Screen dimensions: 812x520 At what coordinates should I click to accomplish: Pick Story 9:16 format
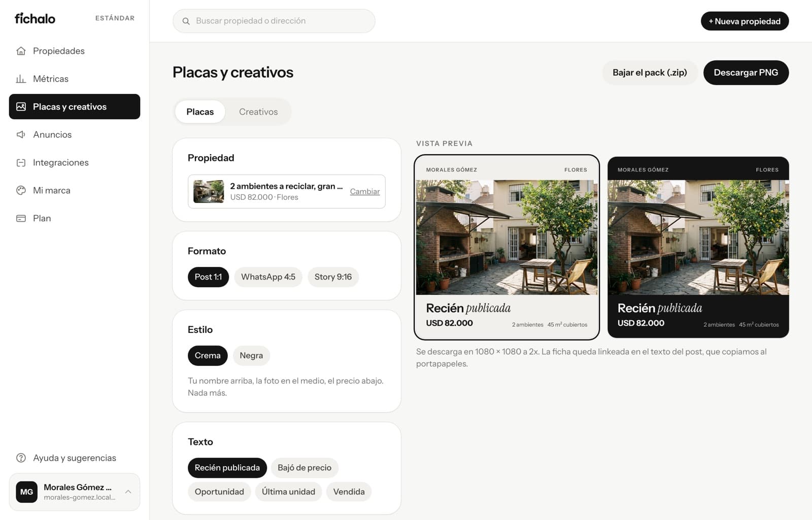[333, 277]
